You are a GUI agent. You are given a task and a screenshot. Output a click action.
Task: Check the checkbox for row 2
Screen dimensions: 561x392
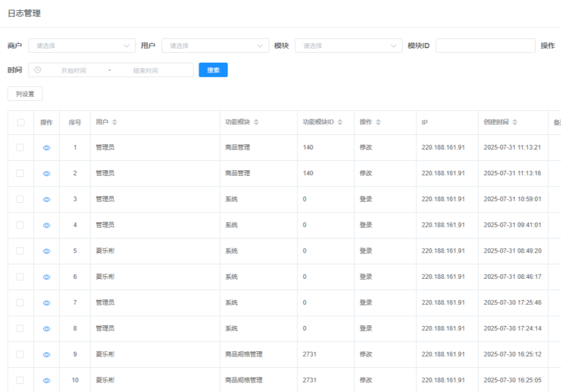point(20,173)
